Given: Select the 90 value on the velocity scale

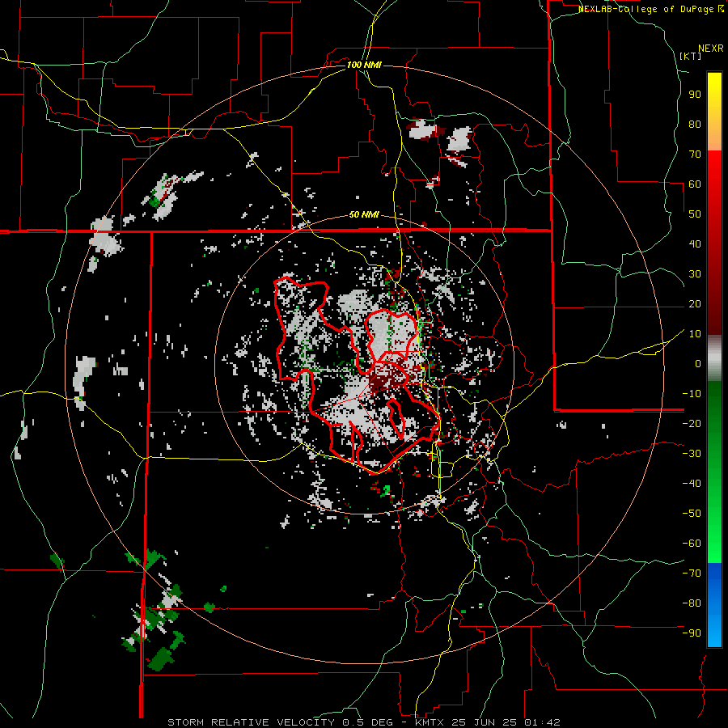Looking at the screenshot, I should 695,95.
